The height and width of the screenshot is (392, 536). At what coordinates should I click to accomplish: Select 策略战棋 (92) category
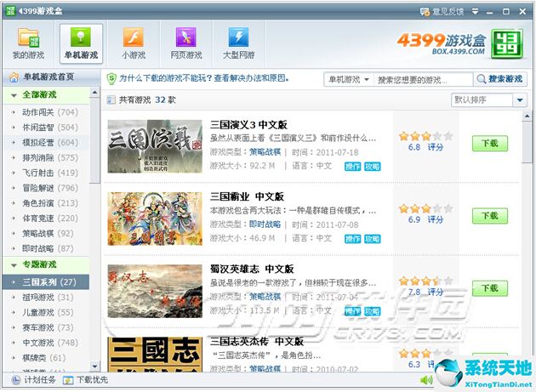(x=46, y=234)
